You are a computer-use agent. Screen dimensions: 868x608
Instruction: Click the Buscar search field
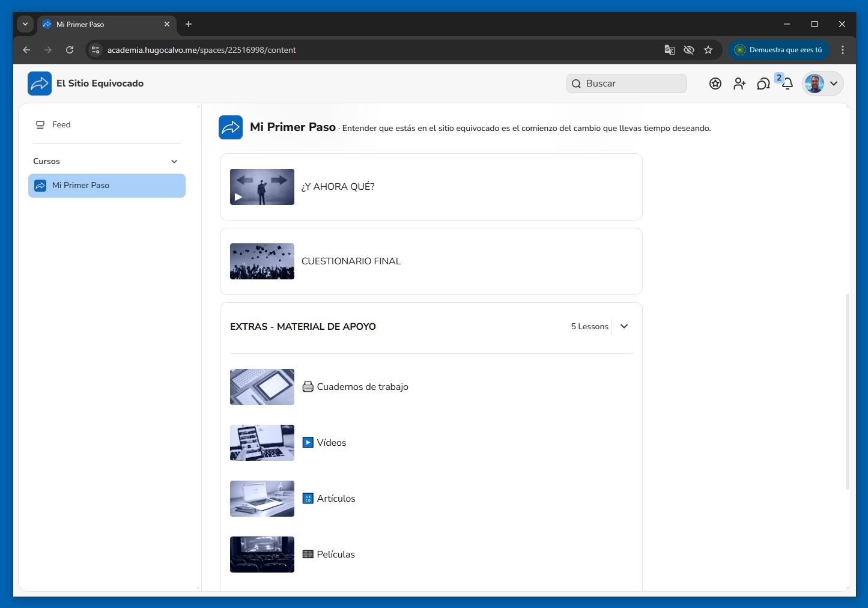click(627, 84)
